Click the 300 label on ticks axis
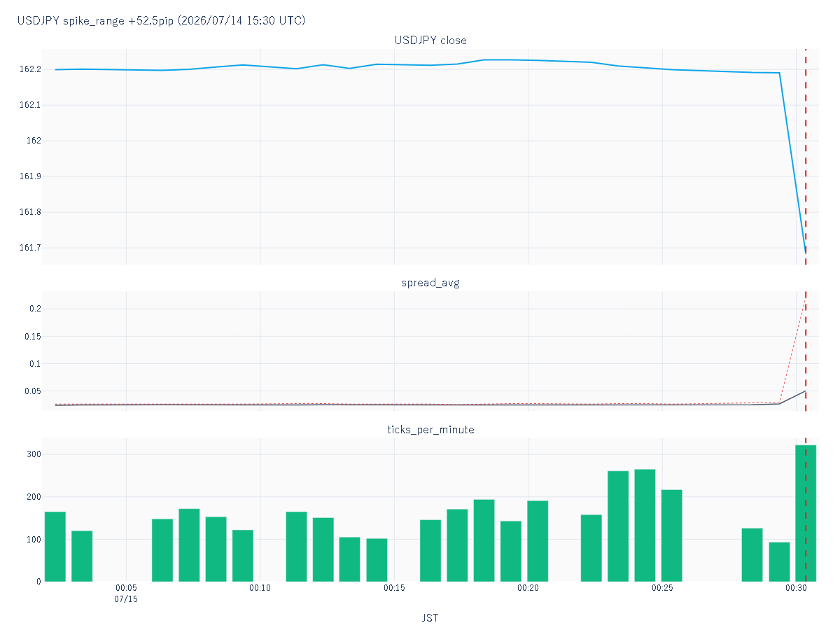Screen dimensions: 840x630 click(34, 454)
